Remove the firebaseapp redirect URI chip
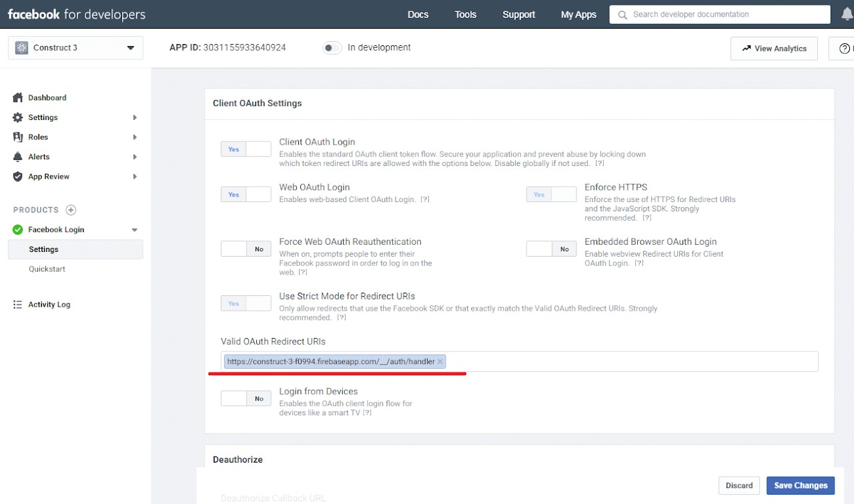 click(x=440, y=362)
